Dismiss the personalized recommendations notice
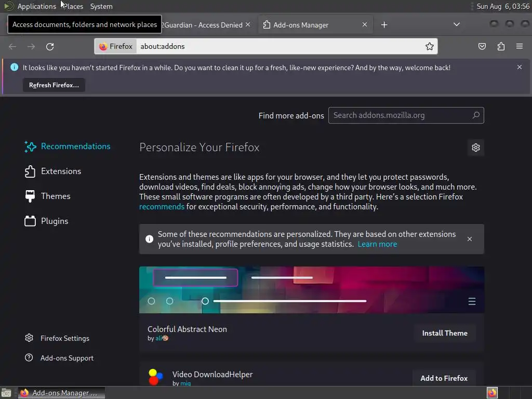532x399 pixels. click(470, 239)
